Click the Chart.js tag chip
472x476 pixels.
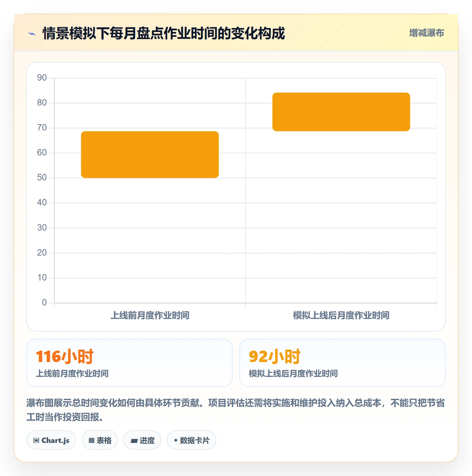coord(51,440)
